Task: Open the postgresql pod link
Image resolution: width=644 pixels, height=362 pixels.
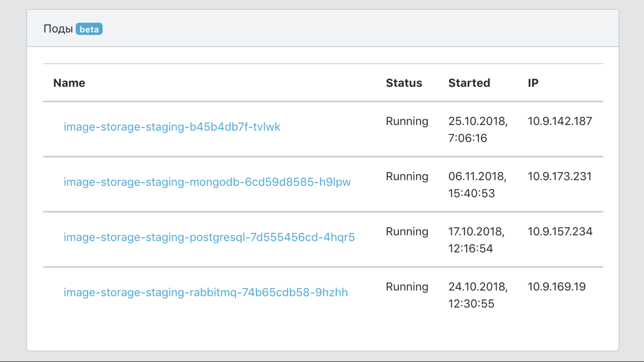Action: 209,237
